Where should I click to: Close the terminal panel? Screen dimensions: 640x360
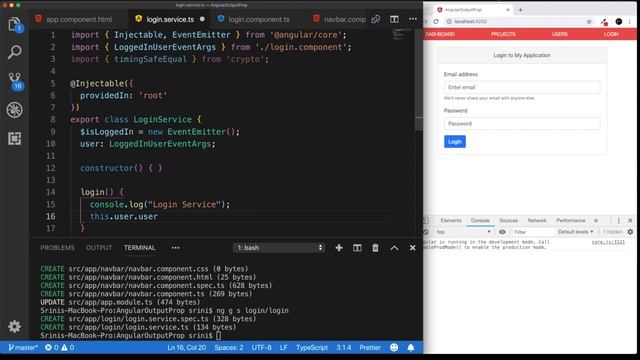coord(412,248)
